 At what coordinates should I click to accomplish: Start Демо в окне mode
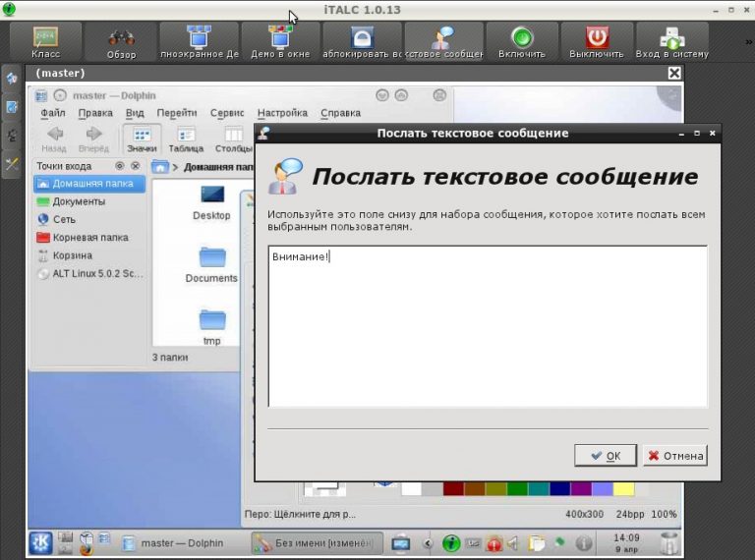tap(280, 42)
